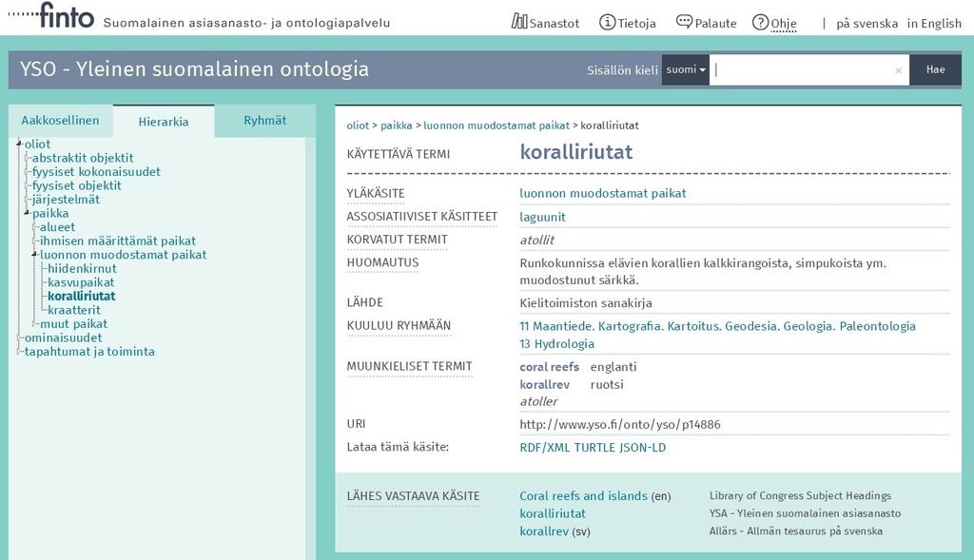Open Coral reefs and islands match
The height and width of the screenshot is (560, 974).
click(583, 496)
